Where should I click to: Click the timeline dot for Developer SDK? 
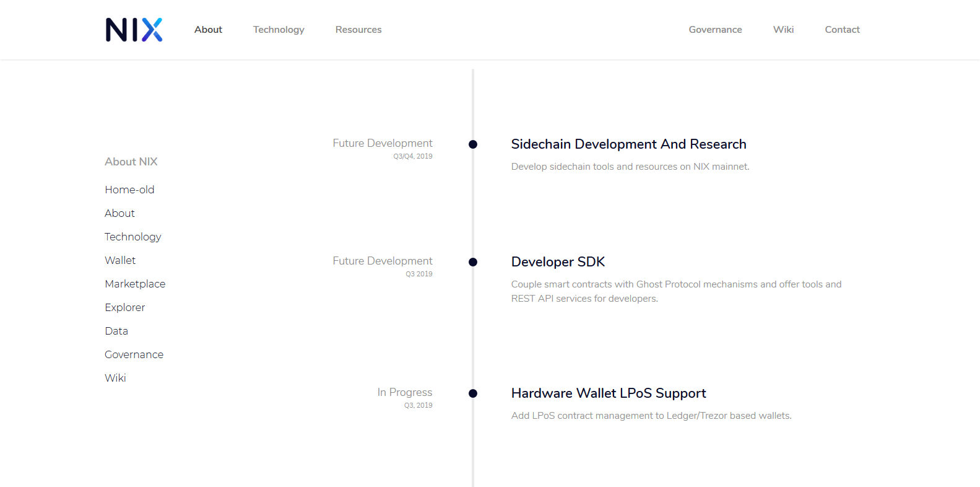(473, 262)
